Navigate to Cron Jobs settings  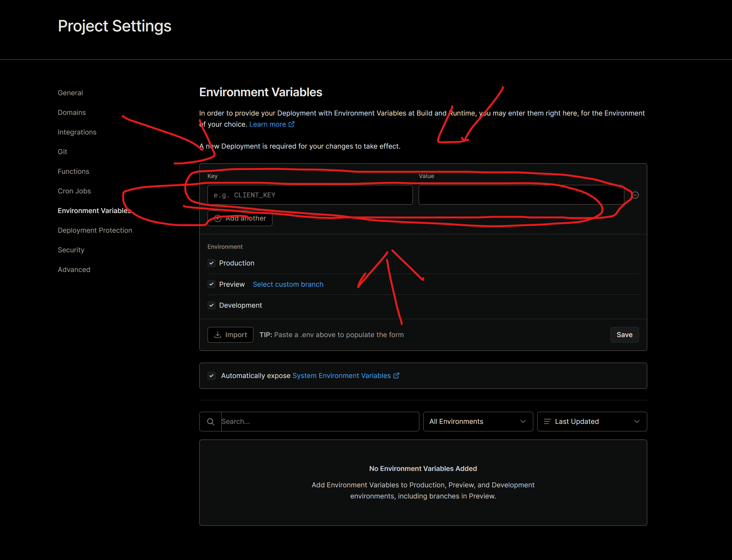[x=74, y=191]
